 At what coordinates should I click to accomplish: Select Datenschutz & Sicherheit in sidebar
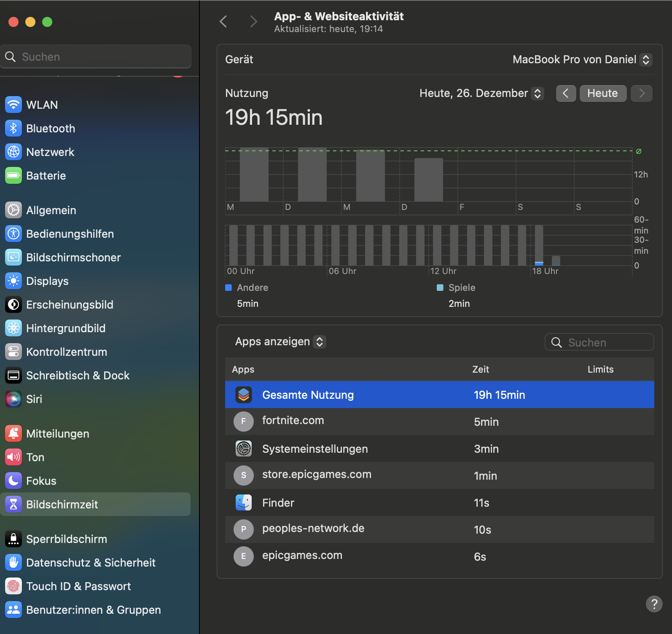[x=91, y=562]
